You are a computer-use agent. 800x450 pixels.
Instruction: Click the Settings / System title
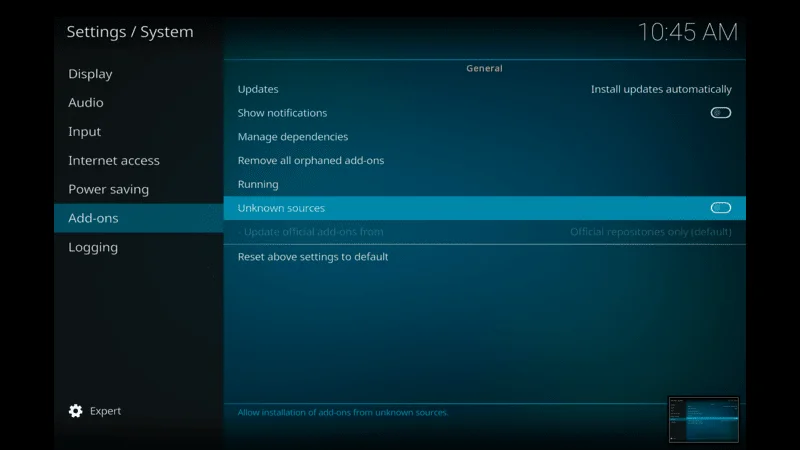[130, 32]
